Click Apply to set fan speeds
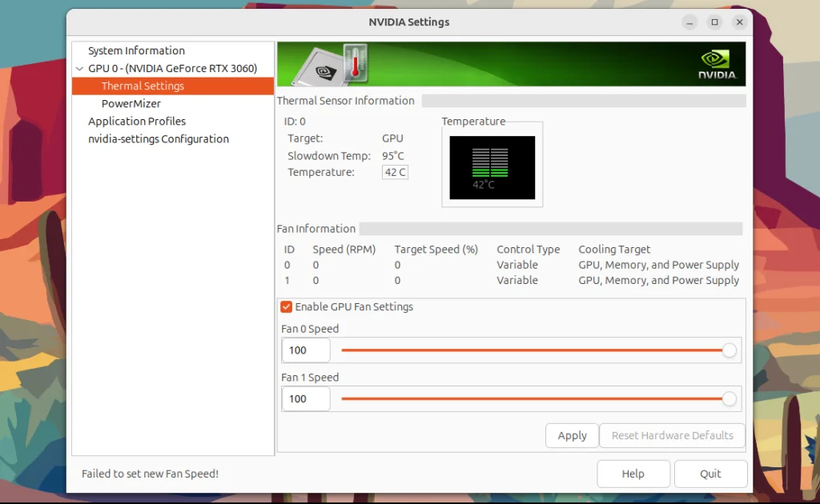 click(572, 435)
